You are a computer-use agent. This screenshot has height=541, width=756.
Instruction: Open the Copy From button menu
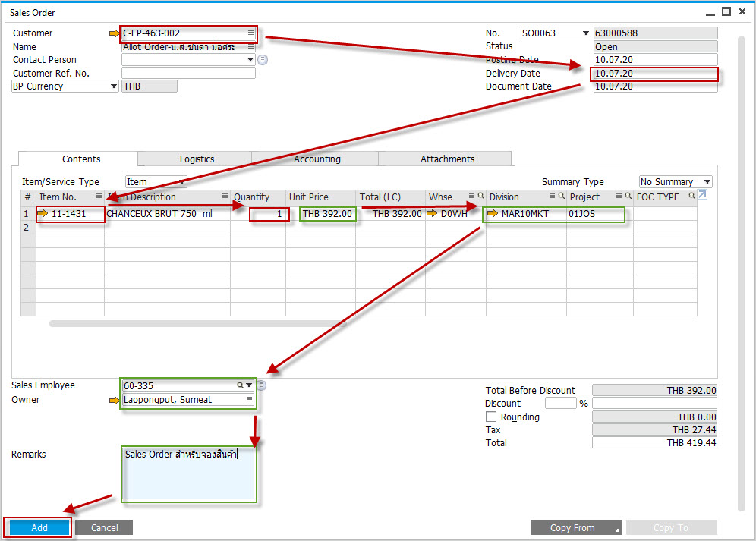coord(576,527)
